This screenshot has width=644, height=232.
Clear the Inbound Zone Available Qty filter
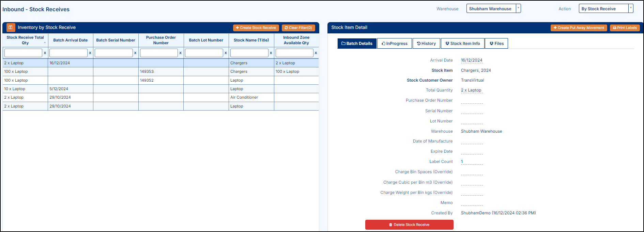pos(316,53)
